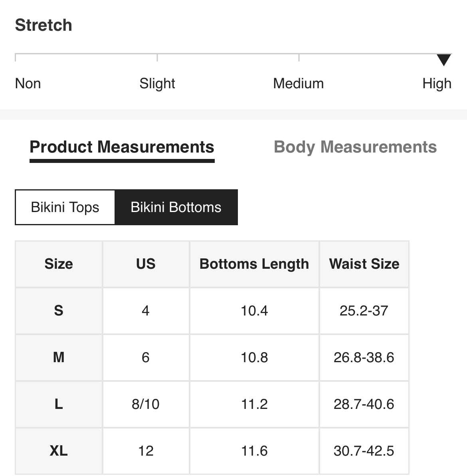This screenshot has height=476, width=467.
Task: Click the Waist Size column header
Action: 364,264
